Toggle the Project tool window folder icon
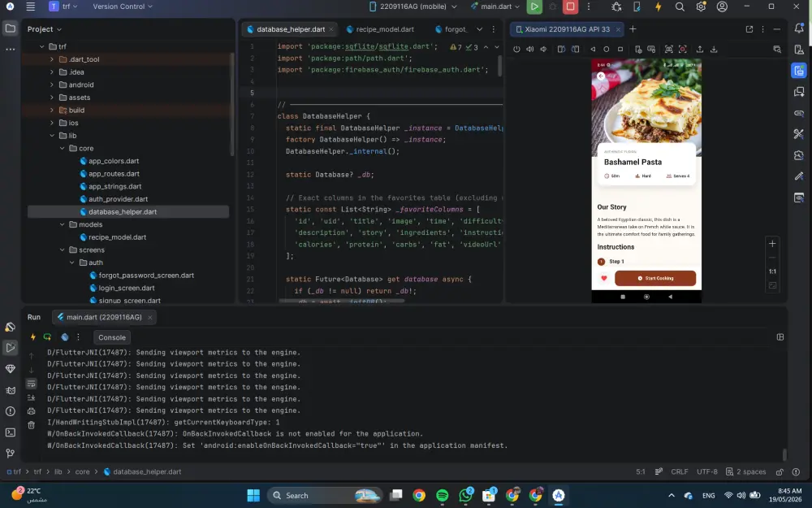The height and width of the screenshot is (508, 812). (x=10, y=28)
